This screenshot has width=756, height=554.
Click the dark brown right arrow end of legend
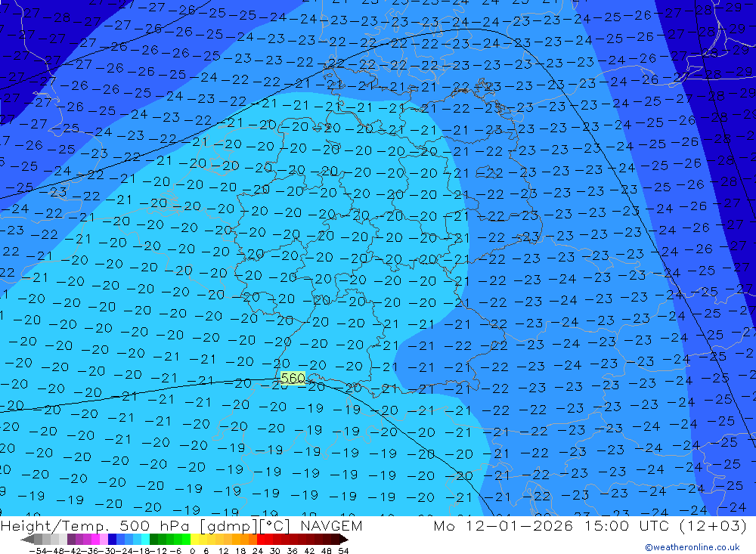click(x=344, y=539)
